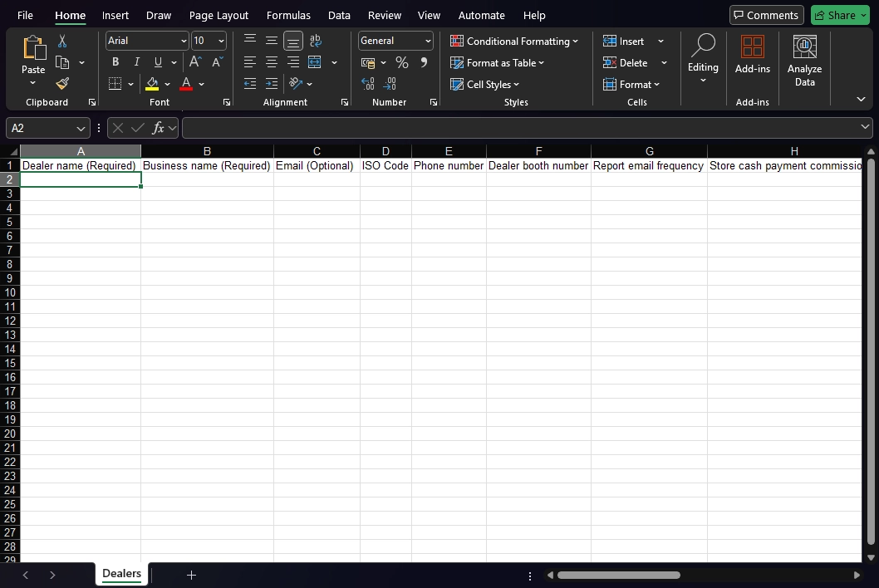Open the File tab
The height and width of the screenshot is (588, 879).
[25, 15]
